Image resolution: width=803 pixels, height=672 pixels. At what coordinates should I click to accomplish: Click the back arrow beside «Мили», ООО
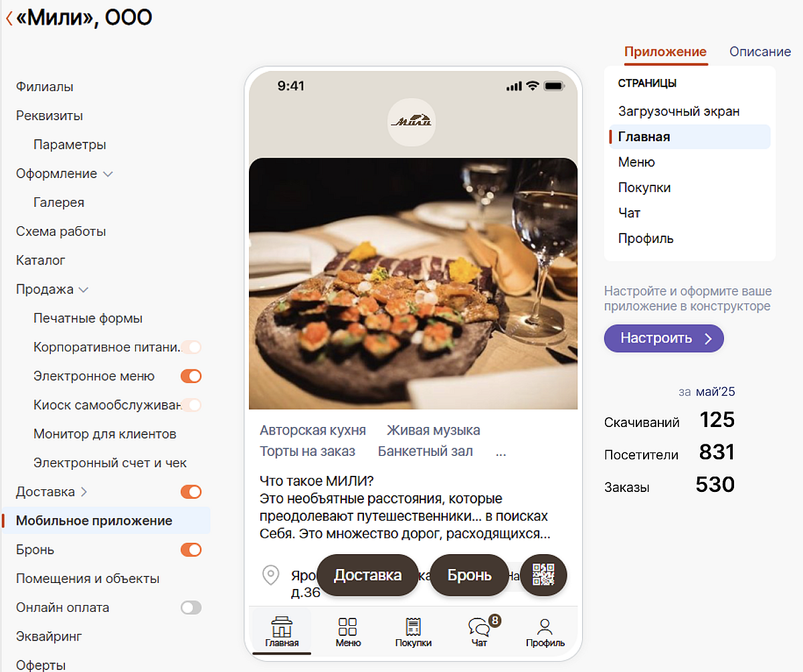click(9, 18)
